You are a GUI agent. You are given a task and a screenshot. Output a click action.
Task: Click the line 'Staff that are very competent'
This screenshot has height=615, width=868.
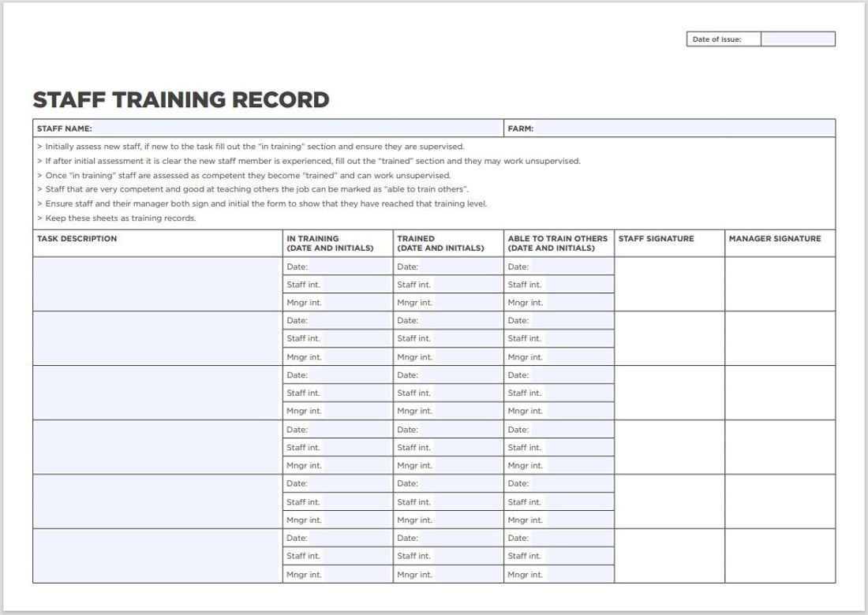coord(253,189)
